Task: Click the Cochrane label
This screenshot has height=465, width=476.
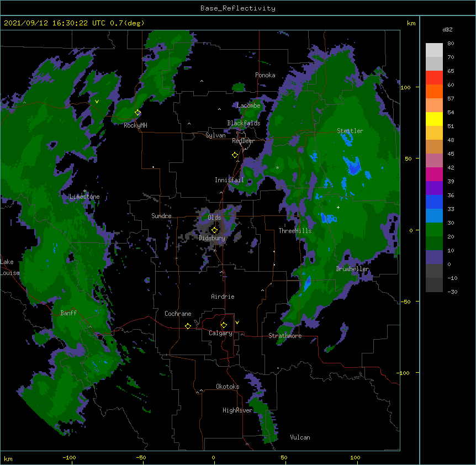Action: [178, 314]
